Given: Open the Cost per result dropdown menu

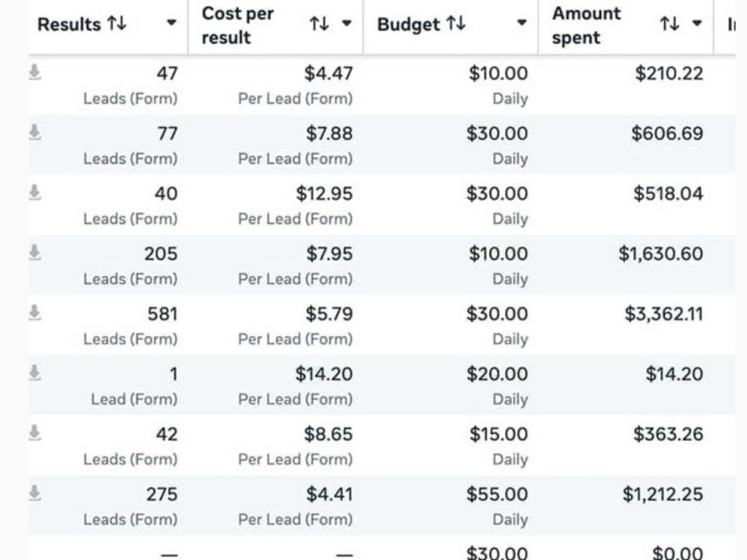Looking at the screenshot, I should [x=347, y=22].
